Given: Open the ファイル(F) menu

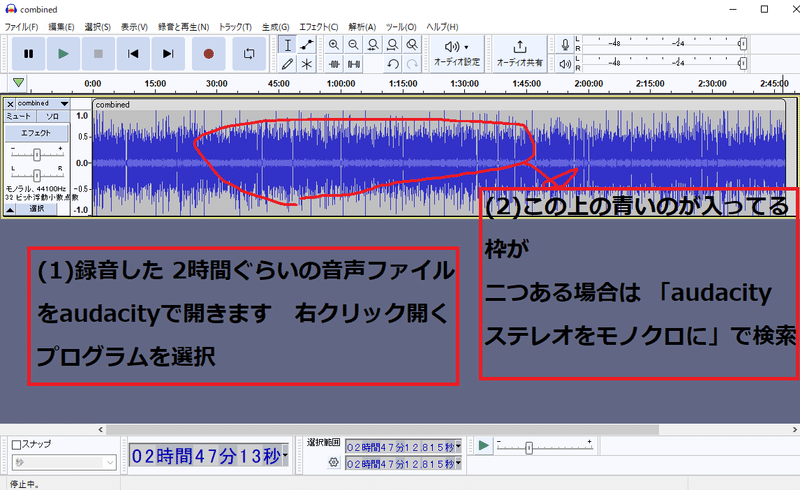Looking at the screenshot, I should (21, 27).
